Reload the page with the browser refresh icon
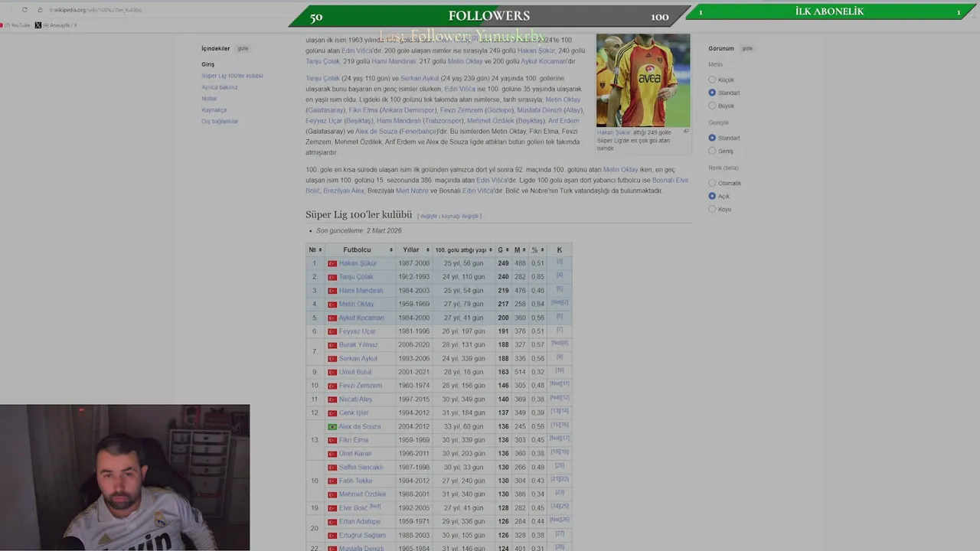Viewport: 980px width, 551px height. (24, 10)
